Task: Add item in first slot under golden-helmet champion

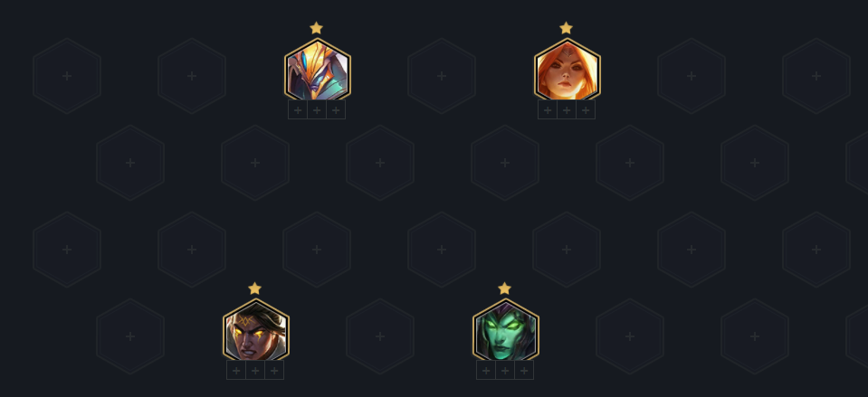Action: point(298,110)
